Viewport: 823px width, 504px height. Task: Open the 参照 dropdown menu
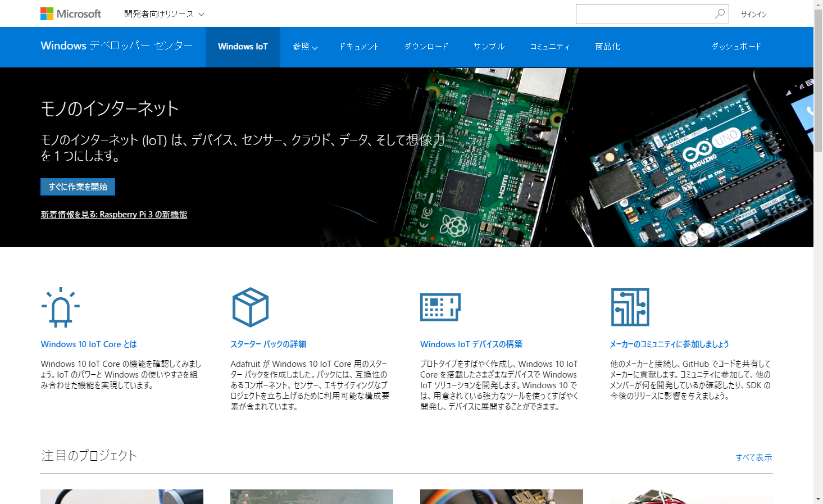click(x=305, y=47)
